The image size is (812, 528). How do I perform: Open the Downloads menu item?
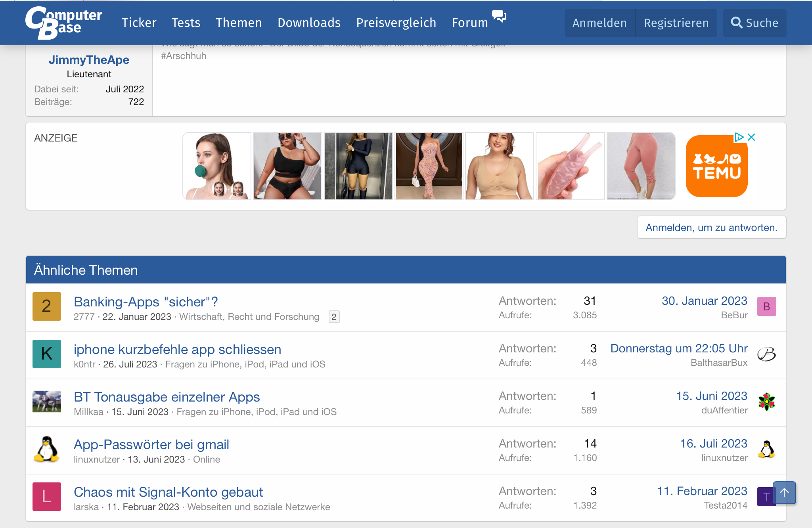309,23
